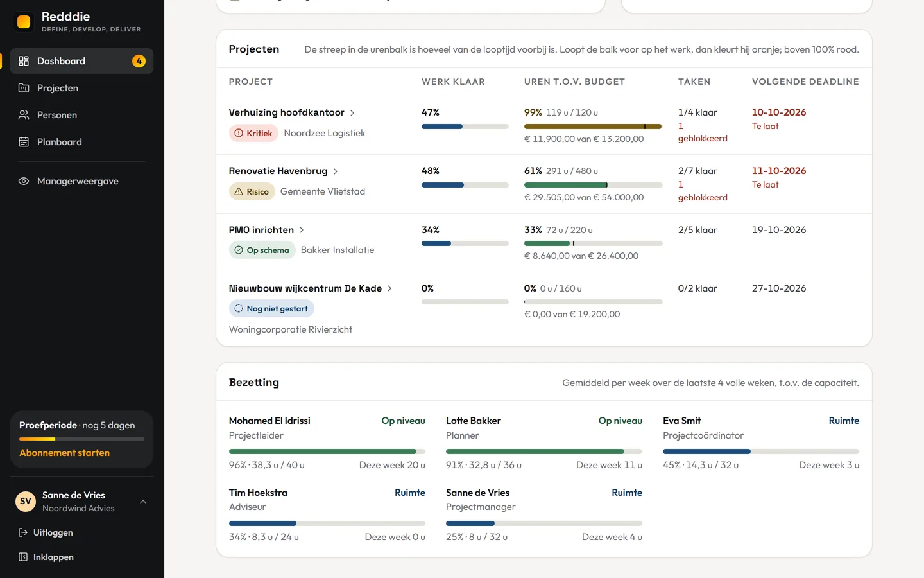The height and width of the screenshot is (578, 924).
Task: Click the Nog niet gestart badge
Action: click(x=271, y=308)
